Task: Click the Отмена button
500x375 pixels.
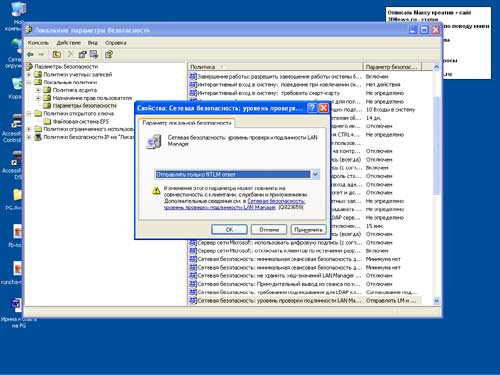Action: [269, 230]
